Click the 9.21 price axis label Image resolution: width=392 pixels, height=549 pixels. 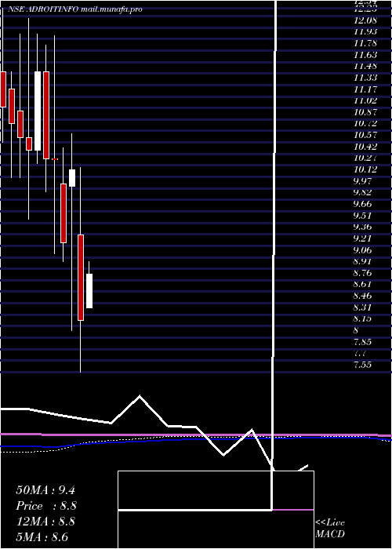pyautogui.click(x=363, y=238)
